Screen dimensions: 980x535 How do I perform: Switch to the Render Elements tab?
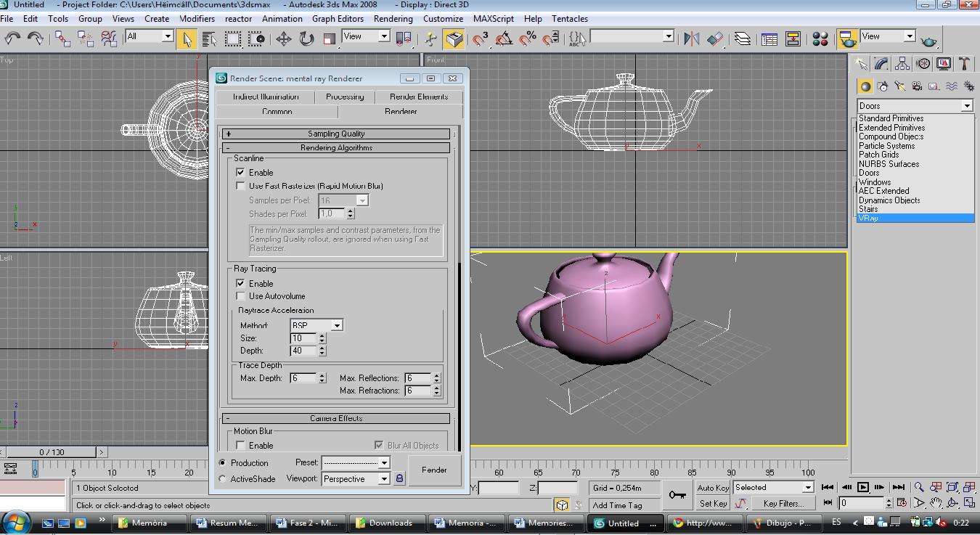click(419, 97)
